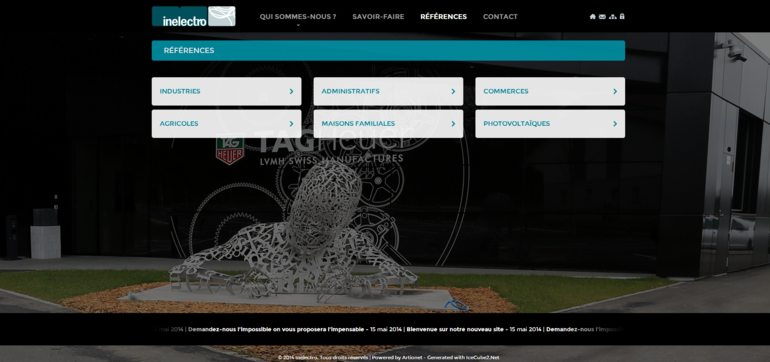
Task: Click the inelectro logo
Action: click(x=193, y=16)
